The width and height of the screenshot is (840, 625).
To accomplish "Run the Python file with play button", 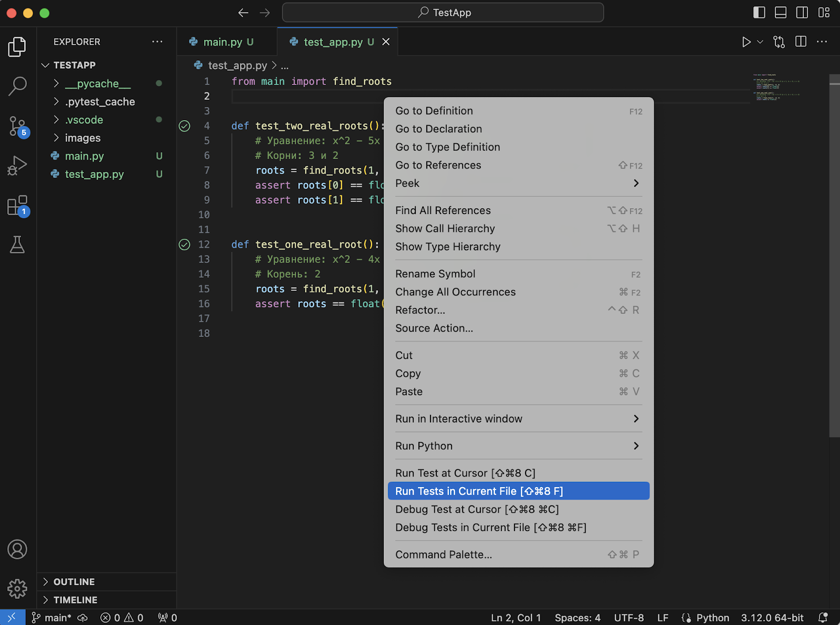I will pyautogui.click(x=746, y=42).
